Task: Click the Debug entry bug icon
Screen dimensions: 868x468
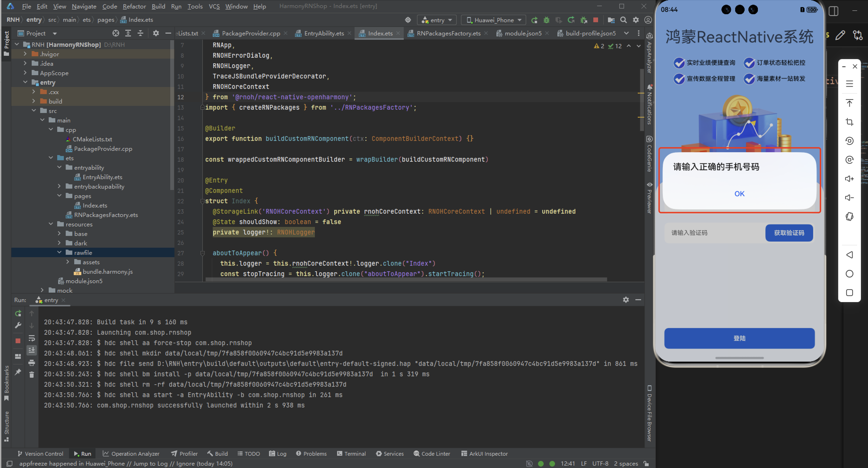Action: 546,20
